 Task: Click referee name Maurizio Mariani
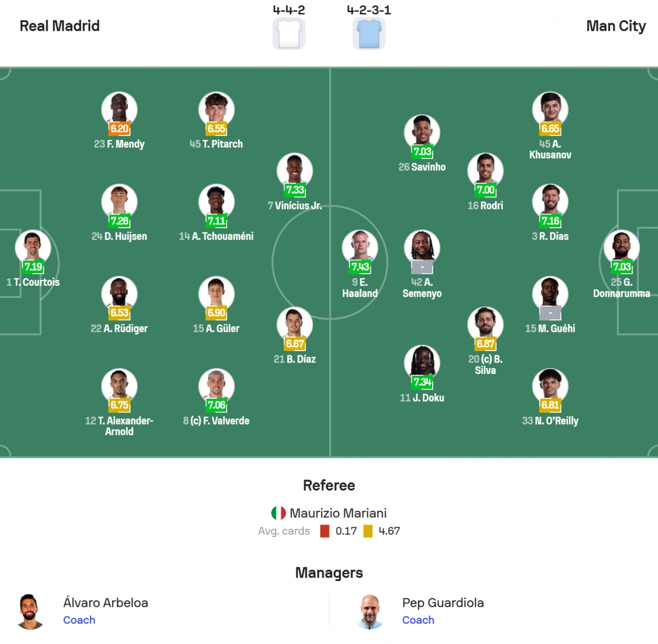click(338, 513)
